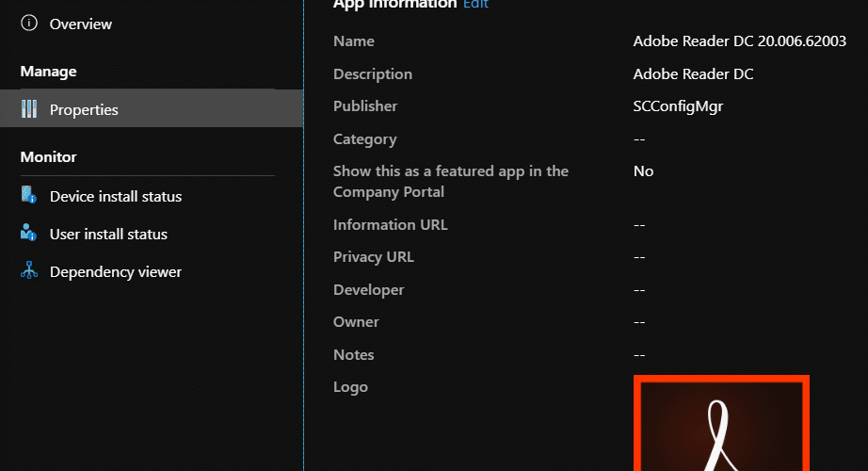Select Properties under Manage
The width and height of the screenshot is (868, 471).
(x=152, y=108)
